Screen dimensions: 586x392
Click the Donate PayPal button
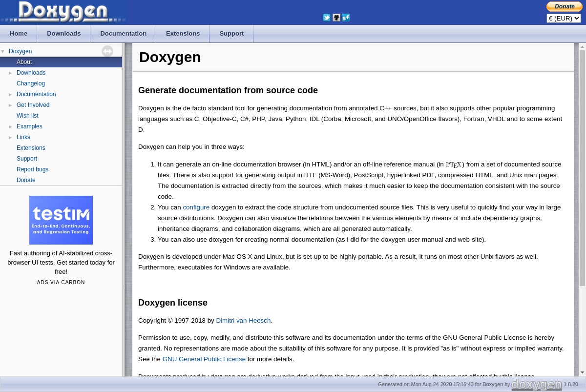pyautogui.click(x=564, y=6)
